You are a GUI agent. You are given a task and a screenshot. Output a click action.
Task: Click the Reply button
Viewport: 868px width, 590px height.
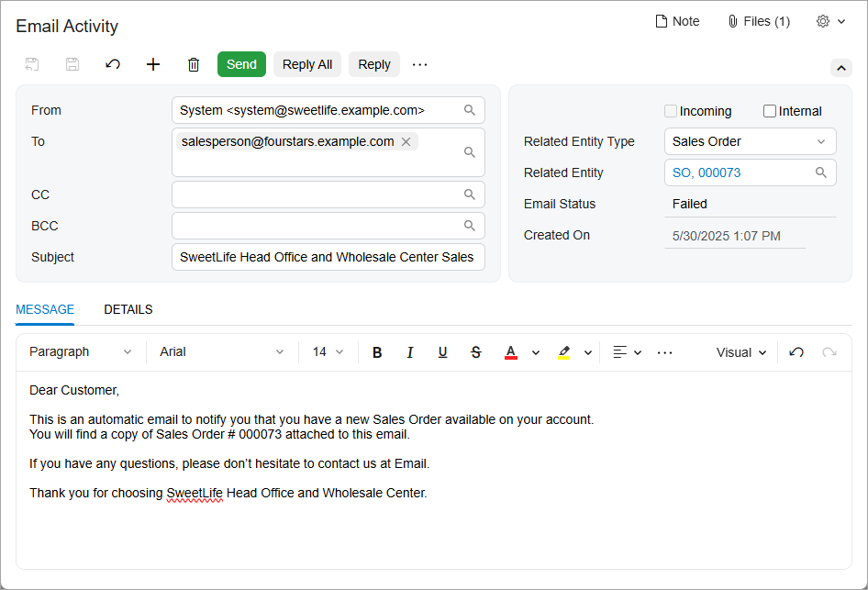click(x=374, y=64)
